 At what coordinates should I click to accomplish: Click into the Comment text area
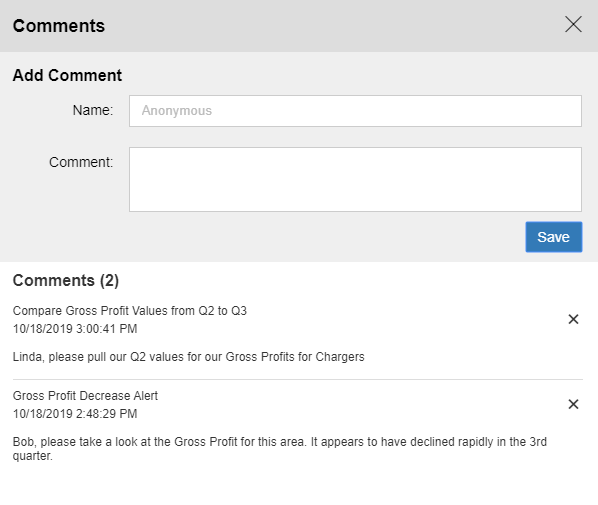355,179
